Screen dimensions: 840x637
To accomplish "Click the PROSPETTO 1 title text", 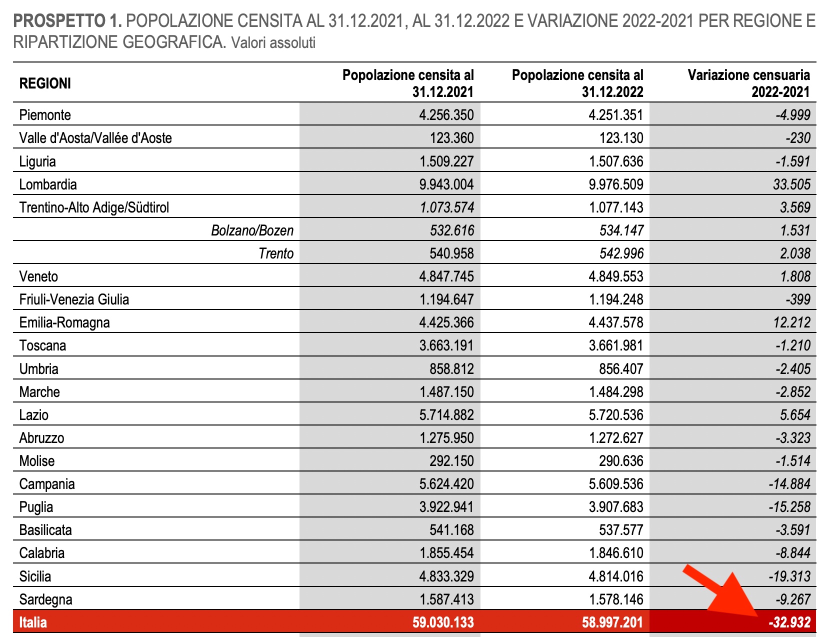I will 67,21.
